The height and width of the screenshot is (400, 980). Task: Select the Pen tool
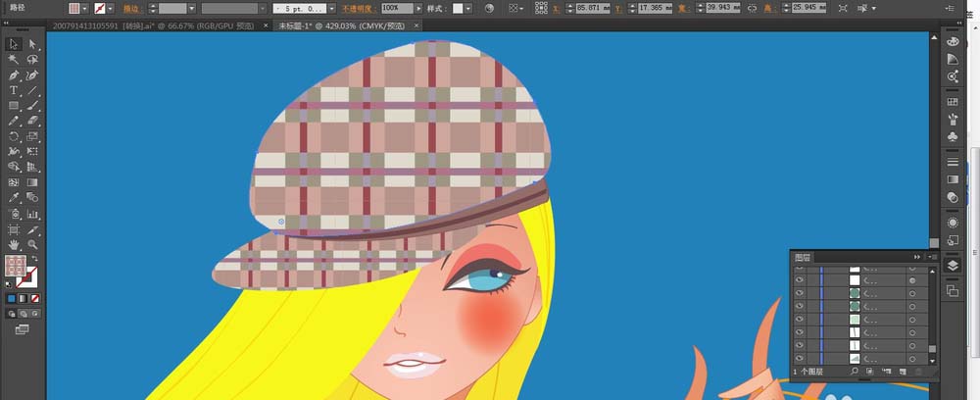[x=14, y=75]
